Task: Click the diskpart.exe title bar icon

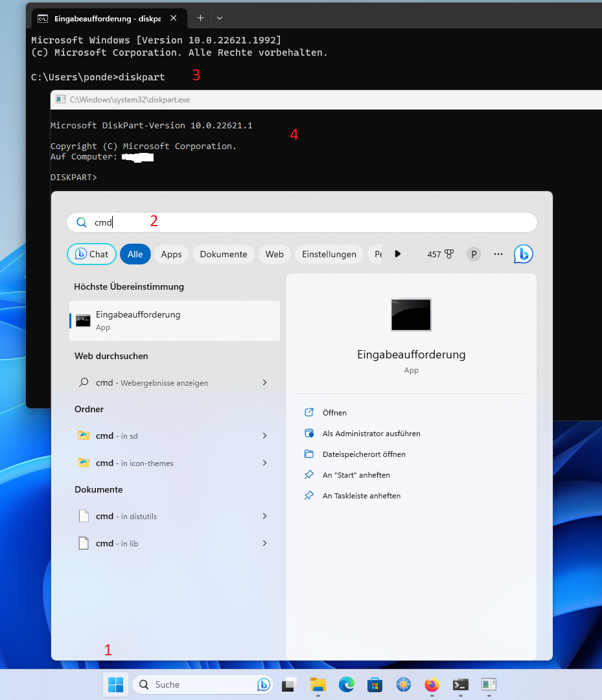Action: [x=61, y=100]
